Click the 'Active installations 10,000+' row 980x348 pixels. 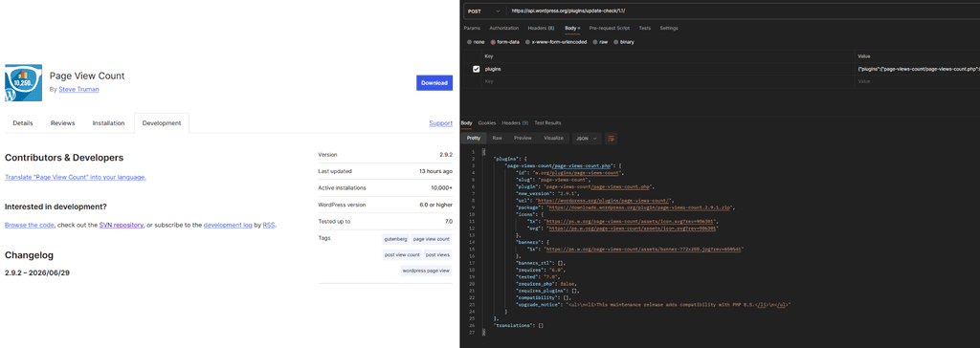pos(386,188)
